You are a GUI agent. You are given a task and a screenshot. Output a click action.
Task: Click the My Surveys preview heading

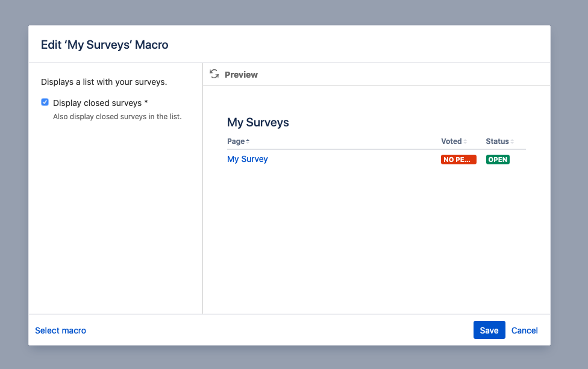pos(258,122)
